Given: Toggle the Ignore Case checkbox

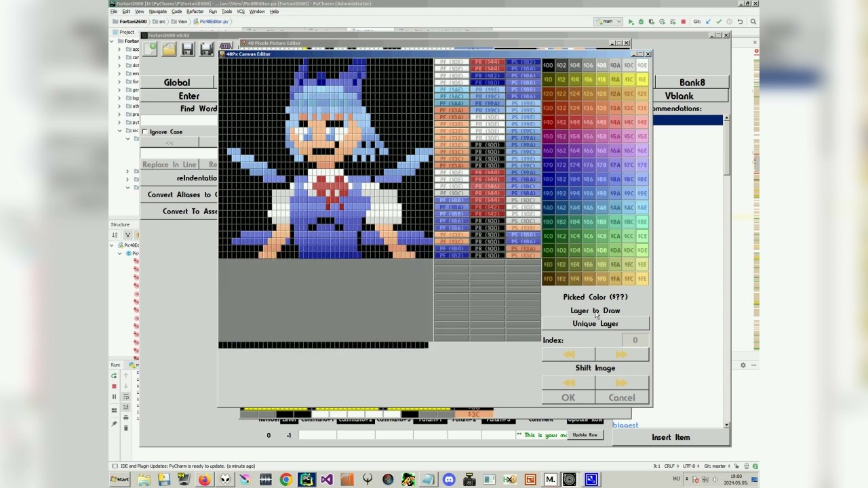Looking at the screenshot, I should (x=145, y=131).
